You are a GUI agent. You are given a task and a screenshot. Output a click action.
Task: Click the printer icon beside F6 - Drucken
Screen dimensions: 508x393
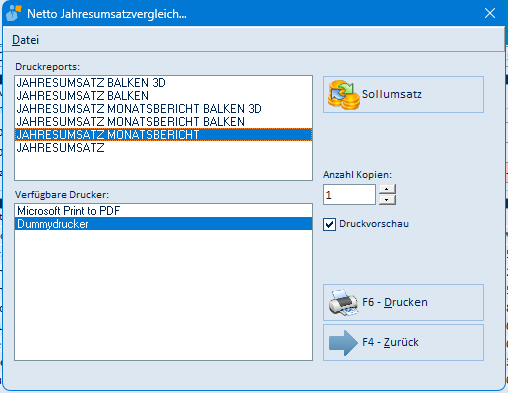343,302
